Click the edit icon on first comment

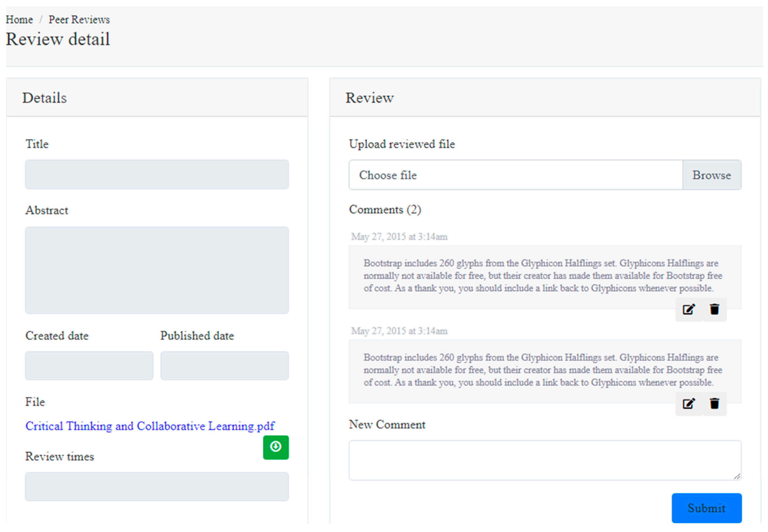[689, 309]
